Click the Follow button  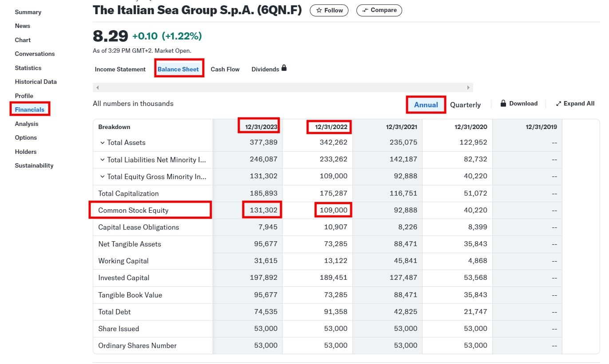click(329, 10)
